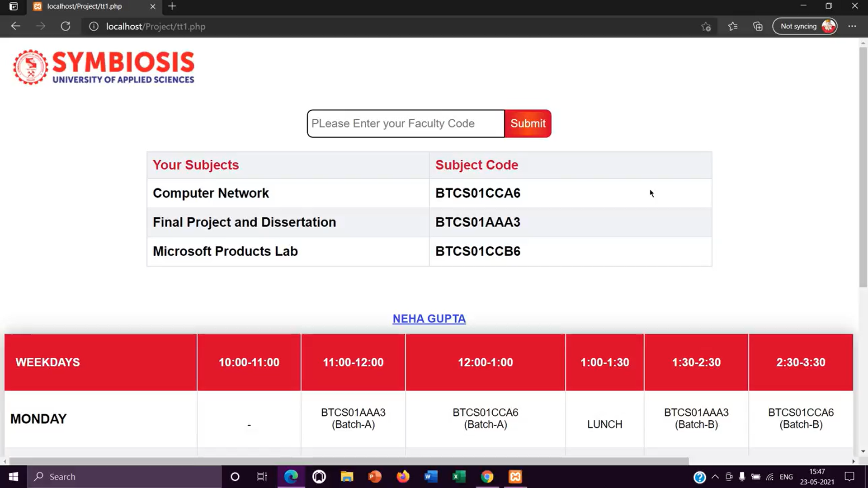Open XAMPP control panel from the taskbar

pyautogui.click(x=515, y=476)
